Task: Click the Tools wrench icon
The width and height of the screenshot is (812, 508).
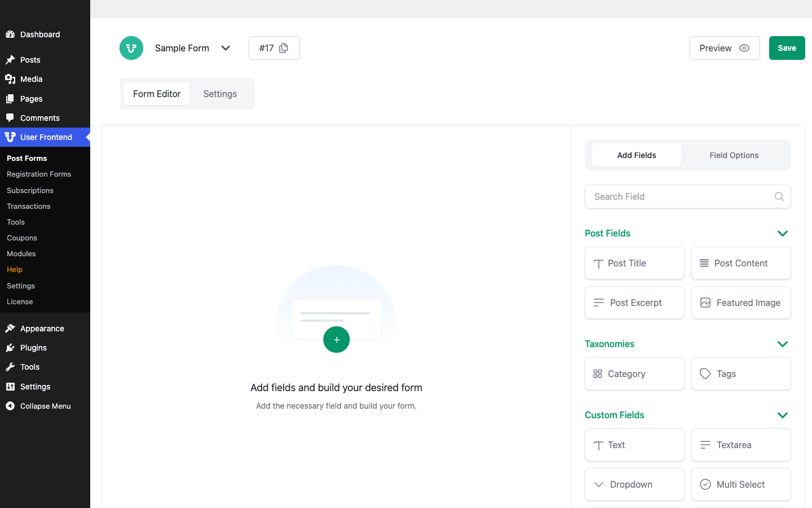Action: click(10, 367)
